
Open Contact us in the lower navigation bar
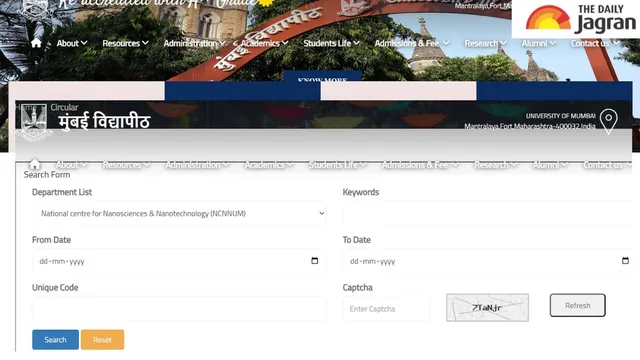point(607,164)
